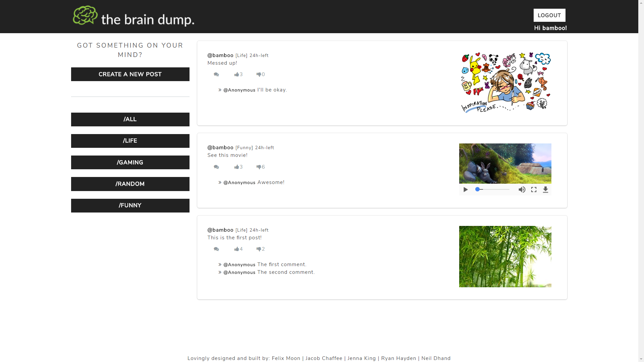The height and width of the screenshot is (362, 644).
Task: Click comment bubble on first post
Action: coord(216,249)
